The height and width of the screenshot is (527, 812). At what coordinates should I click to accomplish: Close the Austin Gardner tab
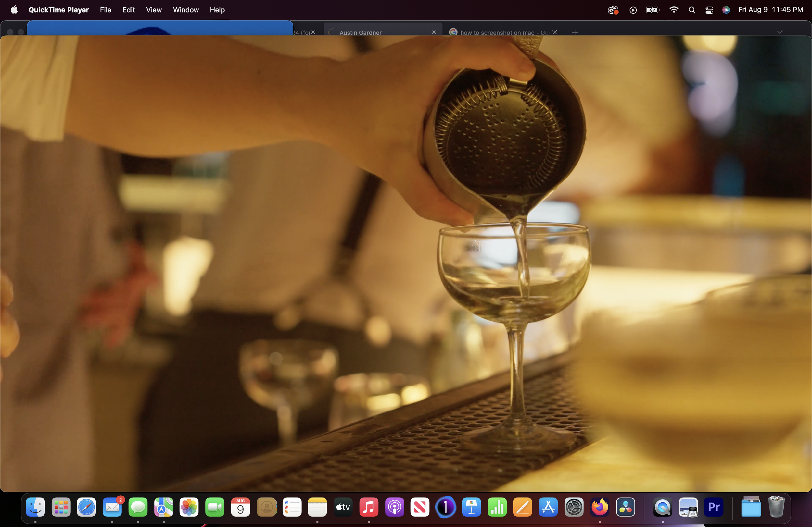(x=434, y=32)
